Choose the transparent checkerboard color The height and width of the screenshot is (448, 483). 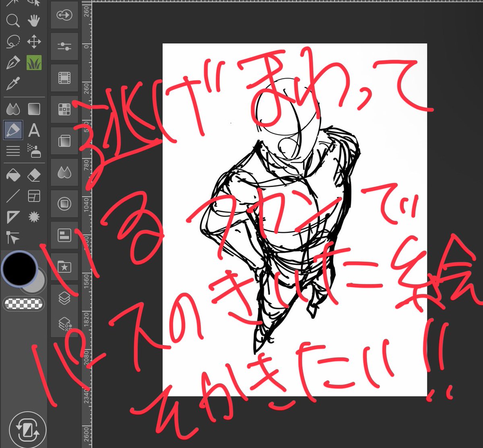pyautogui.click(x=23, y=303)
